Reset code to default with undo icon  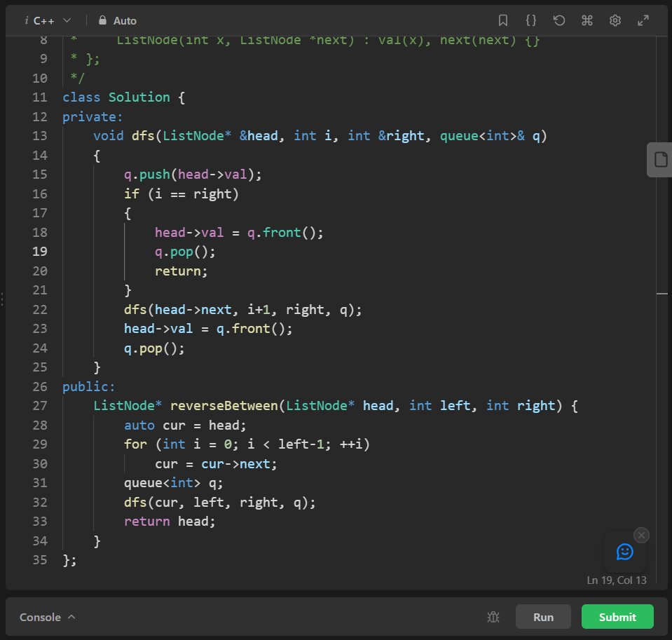559,20
